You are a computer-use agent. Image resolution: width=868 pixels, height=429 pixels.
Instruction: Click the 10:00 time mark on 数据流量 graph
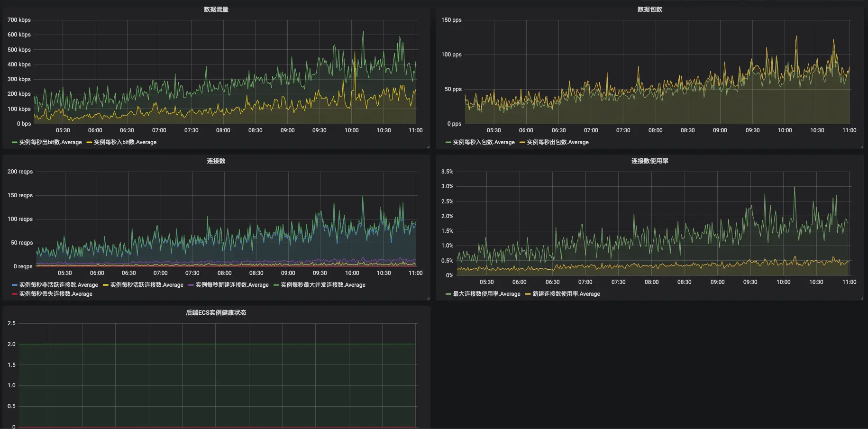click(352, 130)
